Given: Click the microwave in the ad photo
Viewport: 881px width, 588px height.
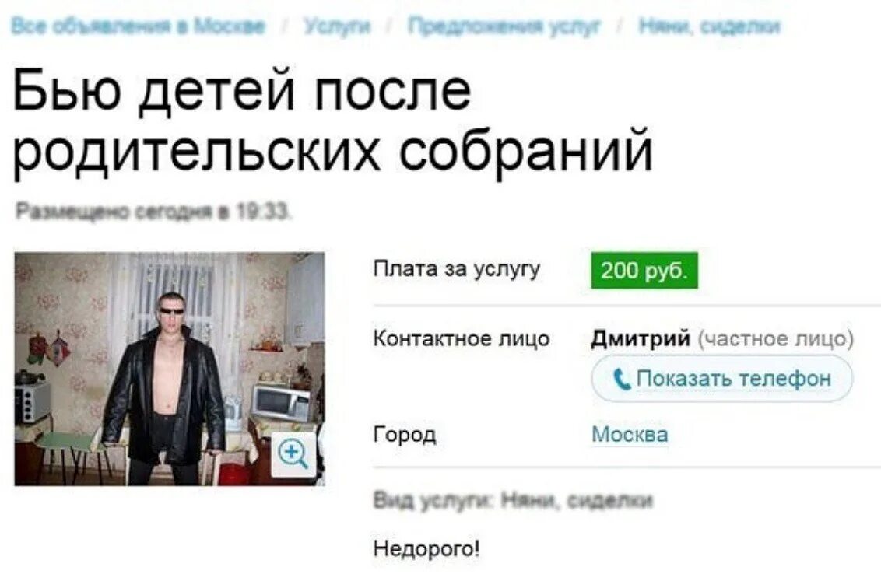Looking at the screenshot, I should coord(281,402).
